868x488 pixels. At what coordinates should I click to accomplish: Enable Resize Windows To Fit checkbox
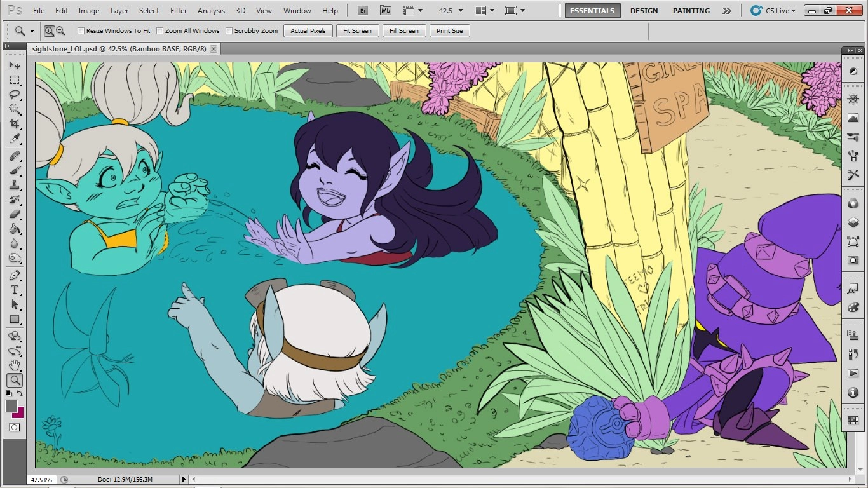[x=81, y=30]
